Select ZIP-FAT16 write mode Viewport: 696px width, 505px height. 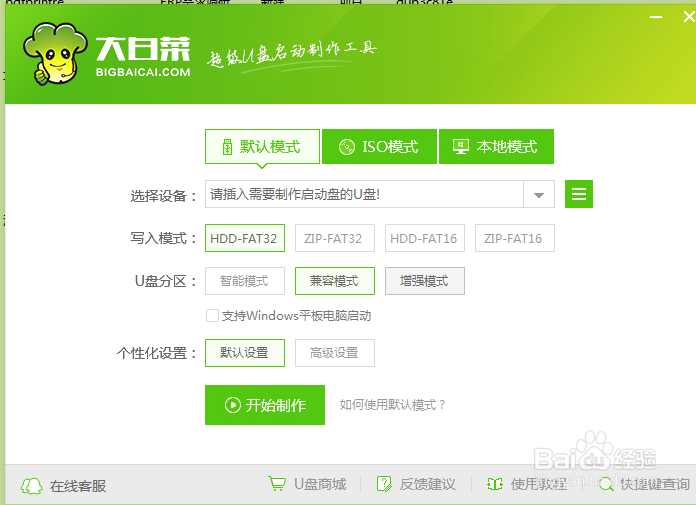coord(515,238)
